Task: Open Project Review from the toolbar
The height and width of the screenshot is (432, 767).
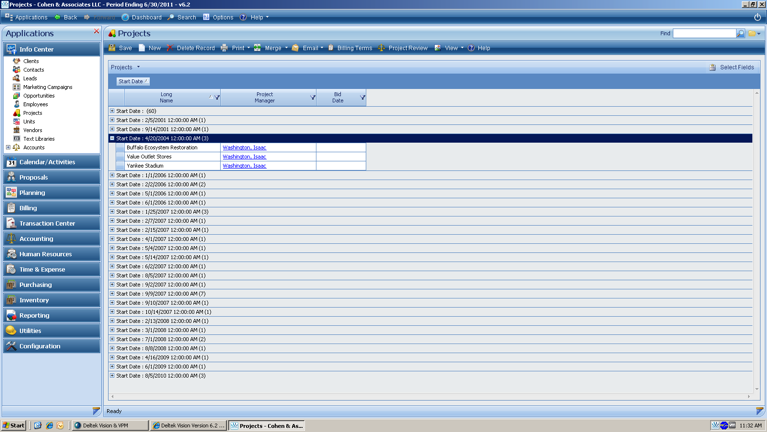Action: tap(382, 48)
